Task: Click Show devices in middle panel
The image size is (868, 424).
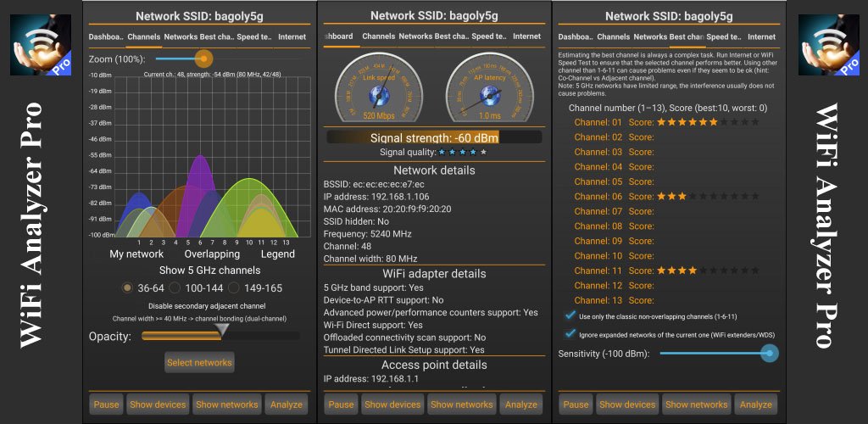Action: coord(392,404)
